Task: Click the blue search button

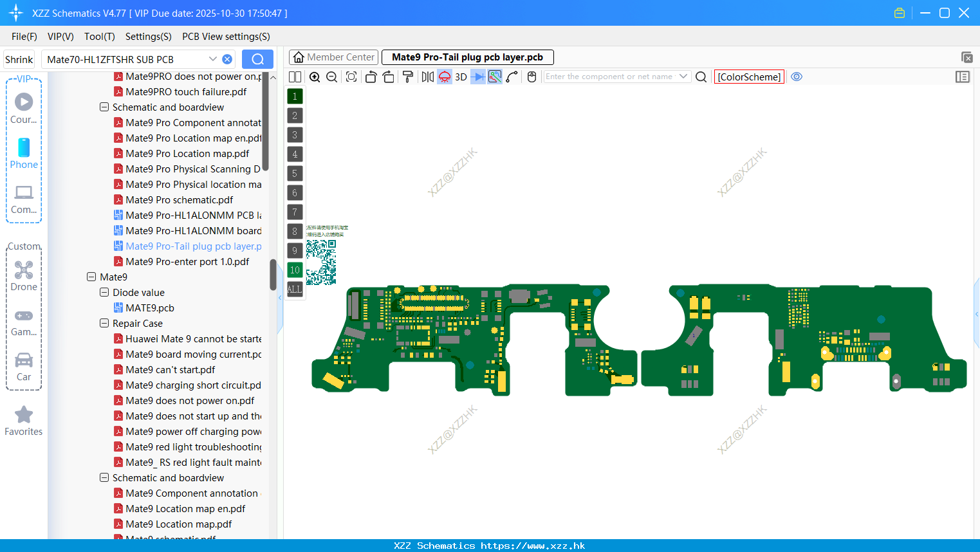Action: pos(257,59)
